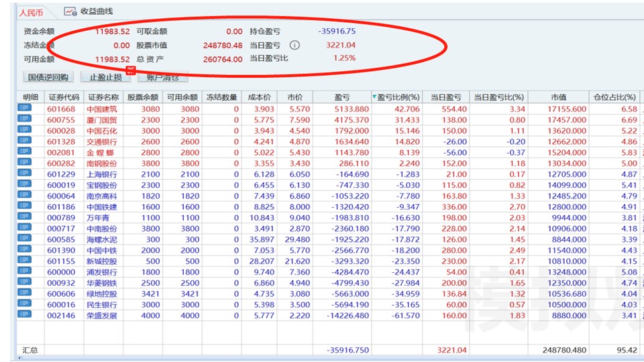Select stock name 中国铁建
Viewport: 644px width, 362px height.
[101, 207]
